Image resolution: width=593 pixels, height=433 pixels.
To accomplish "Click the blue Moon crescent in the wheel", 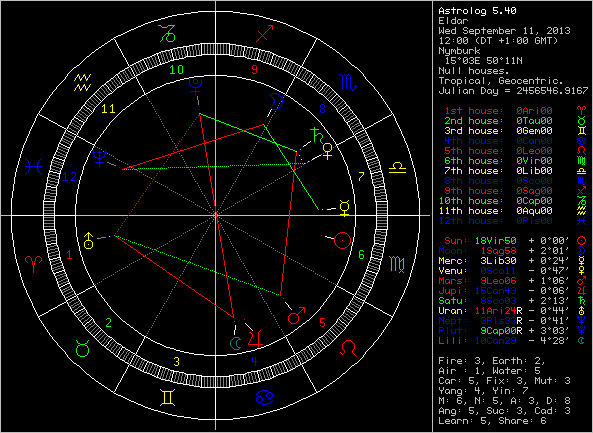I will [x=276, y=102].
